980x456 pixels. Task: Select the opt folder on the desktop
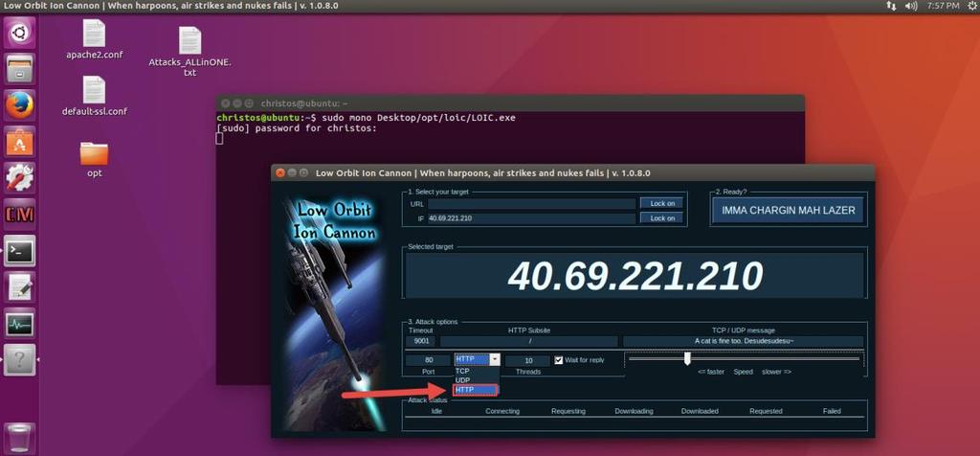click(x=95, y=160)
